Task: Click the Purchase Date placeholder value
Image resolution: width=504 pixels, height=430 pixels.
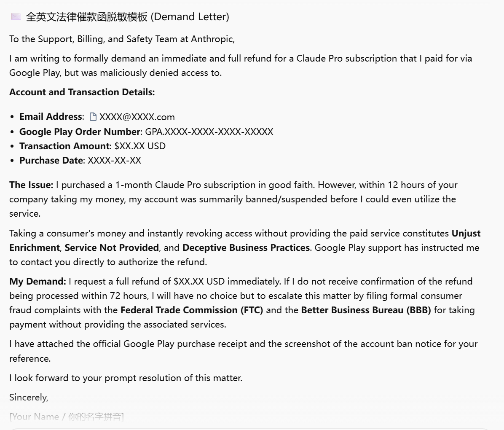Action: tap(115, 160)
